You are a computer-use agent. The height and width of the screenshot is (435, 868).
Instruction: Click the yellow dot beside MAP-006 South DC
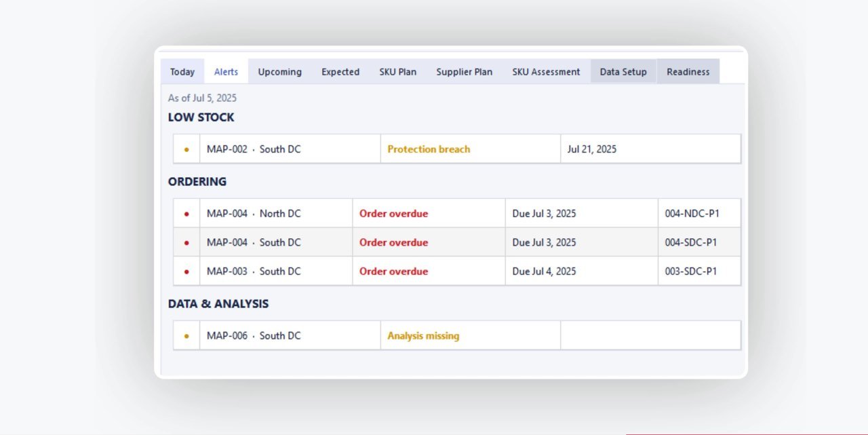186,336
